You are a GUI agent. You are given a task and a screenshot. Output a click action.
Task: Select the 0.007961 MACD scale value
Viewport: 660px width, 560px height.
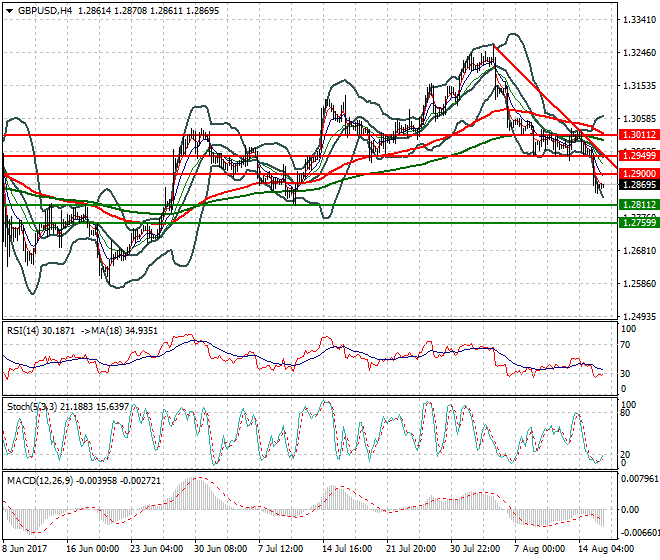click(x=640, y=479)
